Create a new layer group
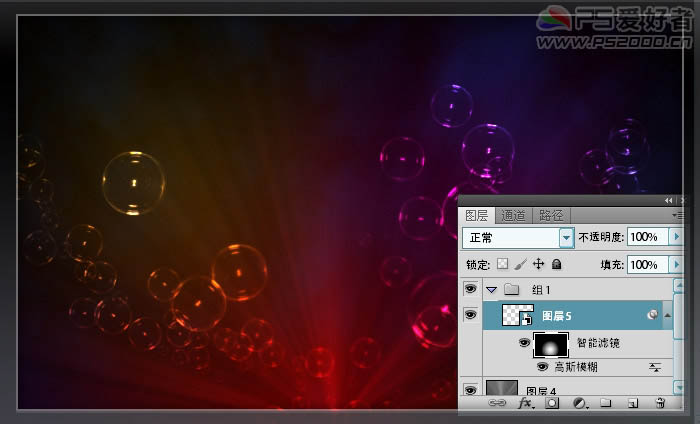This screenshot has height=424, width=700. coord(605,404)
